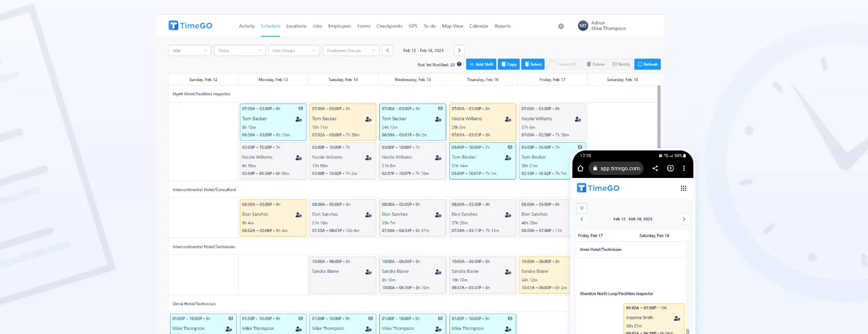Tap the app.timego.com address bar

coord(616,168)
